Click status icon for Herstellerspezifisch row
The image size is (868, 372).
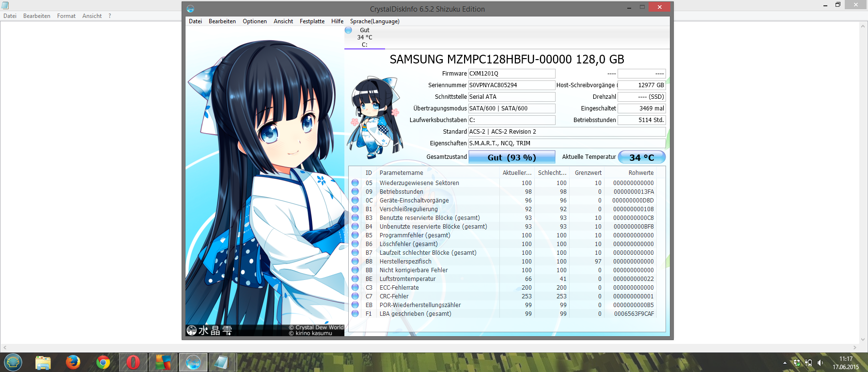click(x=355, y=261)
